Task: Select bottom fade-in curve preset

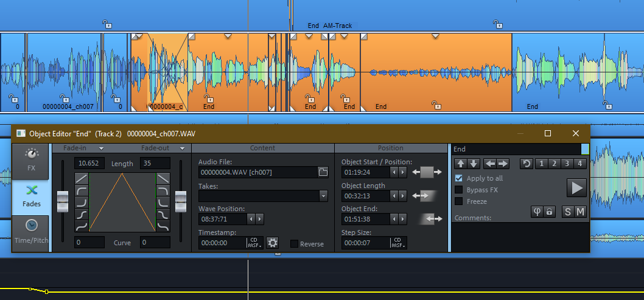Action: tap(82, 226)
